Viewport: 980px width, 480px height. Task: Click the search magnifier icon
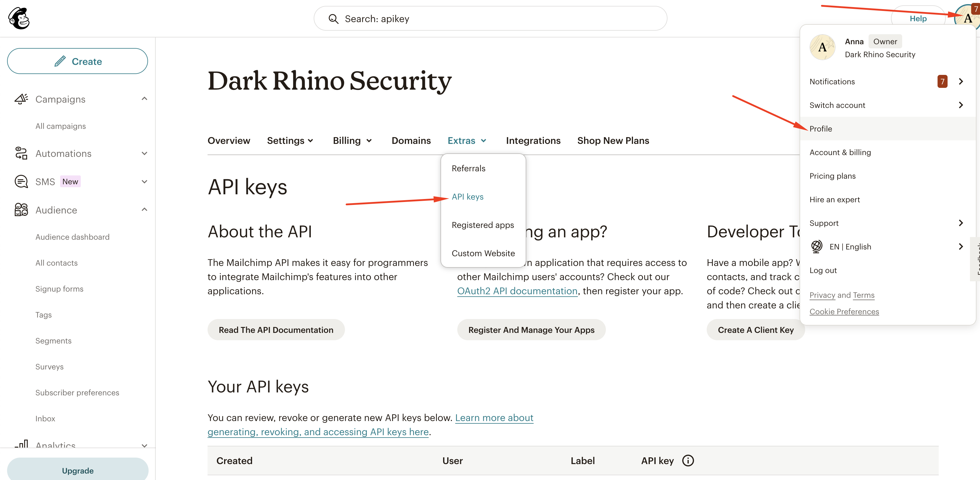pos(333,19)
